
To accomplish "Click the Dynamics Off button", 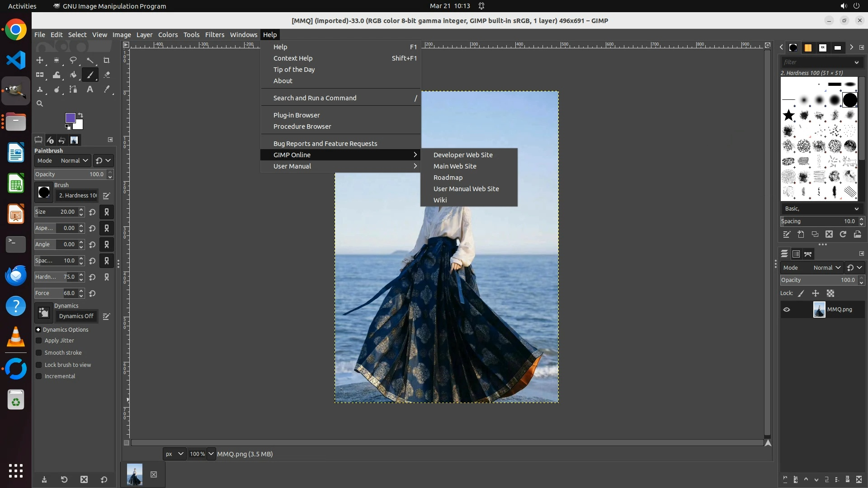I will point(76,316).
